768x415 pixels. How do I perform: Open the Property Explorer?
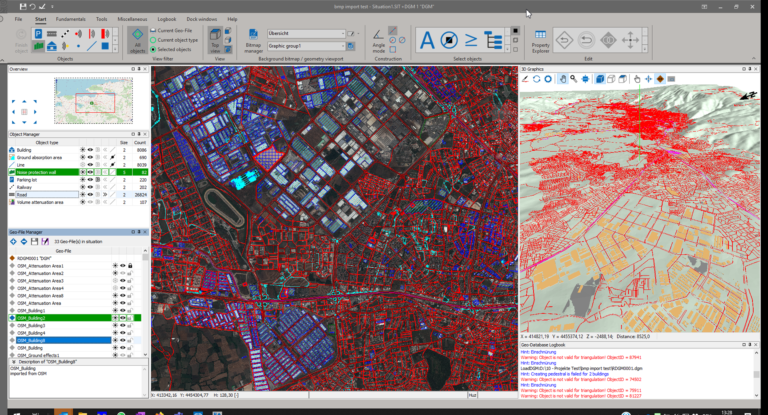[540, 41]
